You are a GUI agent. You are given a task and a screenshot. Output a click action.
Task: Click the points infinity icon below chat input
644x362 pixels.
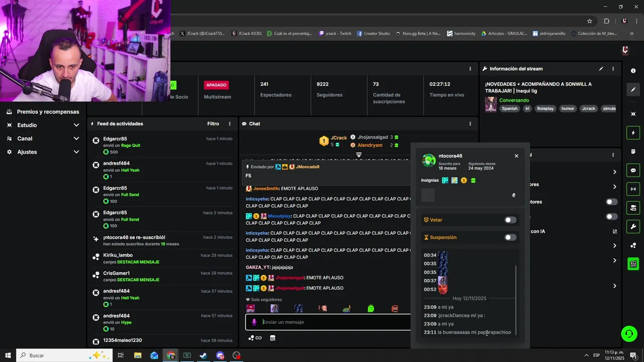click(255, 338)
